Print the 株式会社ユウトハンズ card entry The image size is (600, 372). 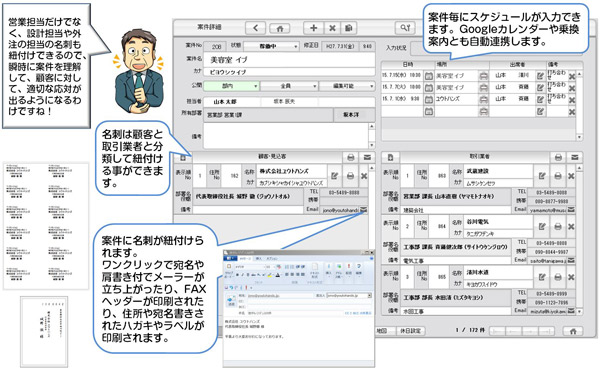[350, 176]
